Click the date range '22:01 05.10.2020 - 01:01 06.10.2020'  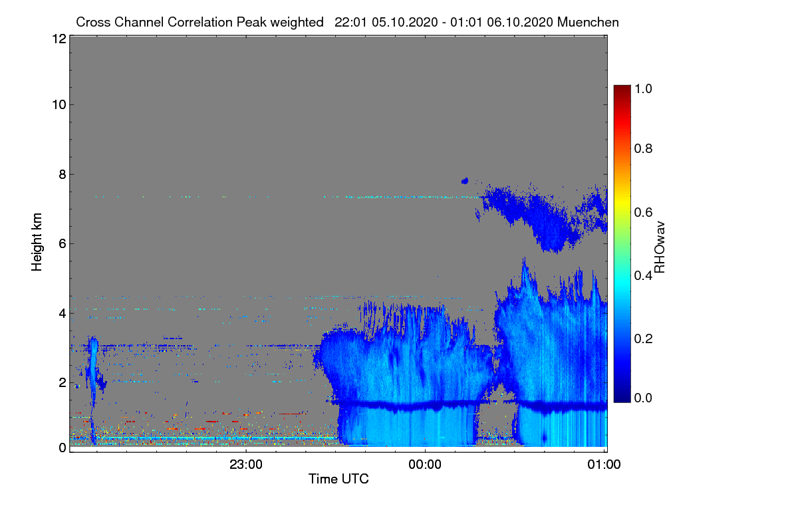pyautogui.click(x=444, y=22)
